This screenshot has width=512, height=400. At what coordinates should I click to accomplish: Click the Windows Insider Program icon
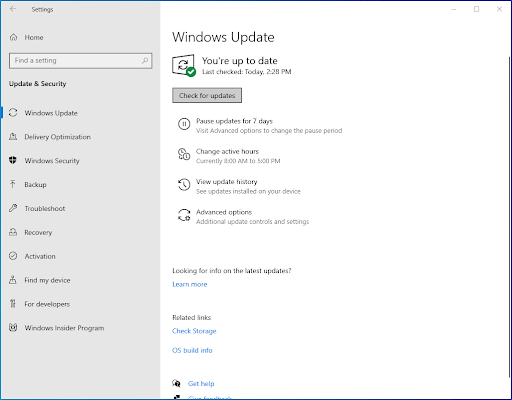[13, 328]
